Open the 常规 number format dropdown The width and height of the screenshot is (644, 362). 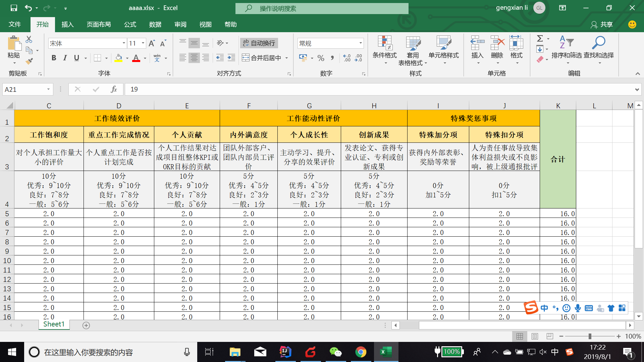coord(360,43)
